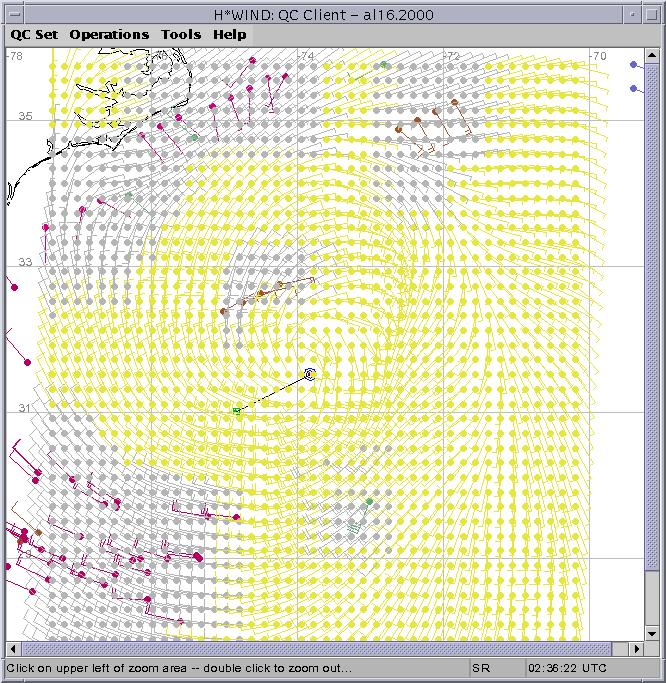Click the longitude -74 grid label
This screenshot has height=683, width=666.
coord(306,56)
